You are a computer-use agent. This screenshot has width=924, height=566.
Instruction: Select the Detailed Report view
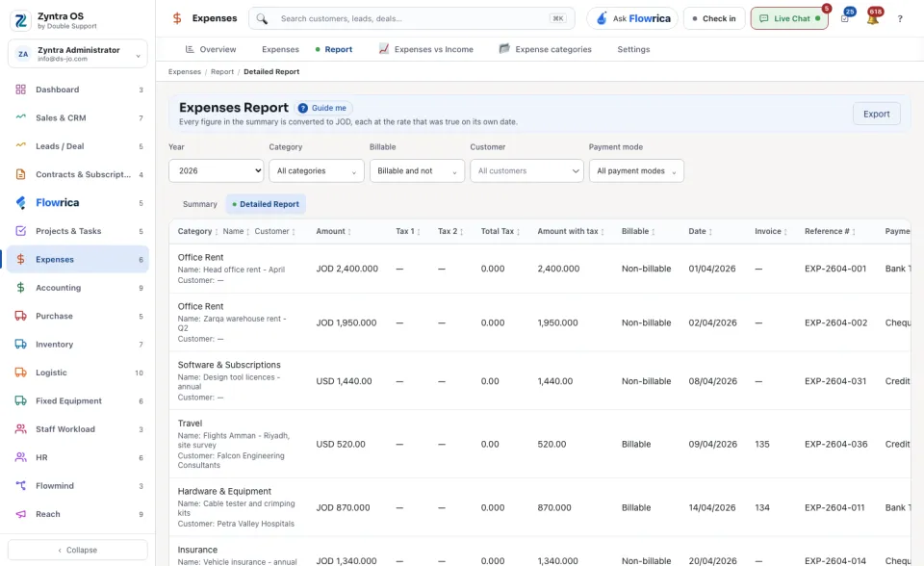(x=266, y=204)
